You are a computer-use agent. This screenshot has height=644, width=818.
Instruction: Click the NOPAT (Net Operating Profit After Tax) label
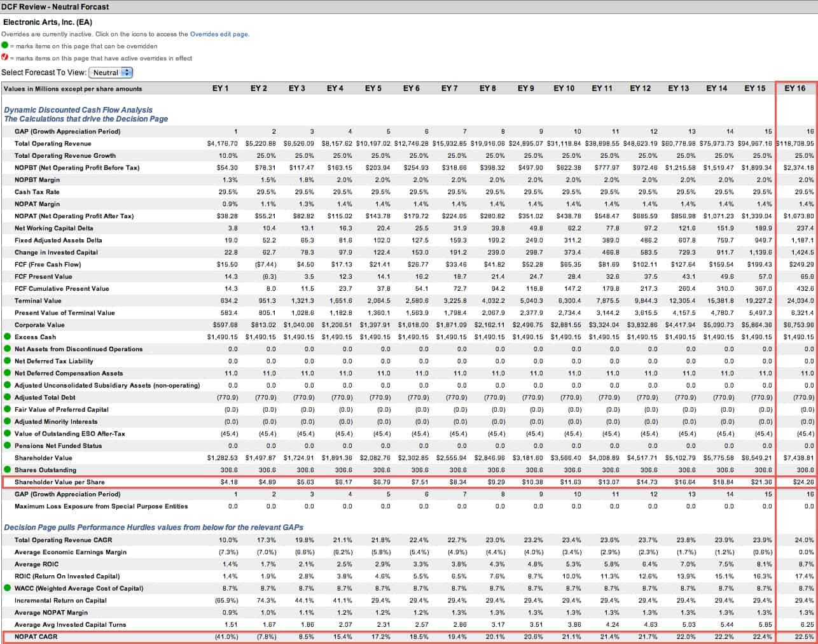[x=74, y=216]
